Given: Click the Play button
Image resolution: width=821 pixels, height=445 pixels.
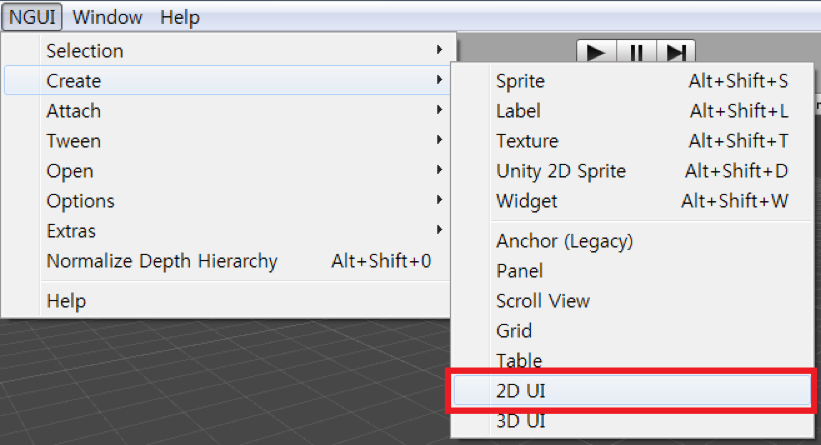Looking at the screenshot, I should pos(596,52).
